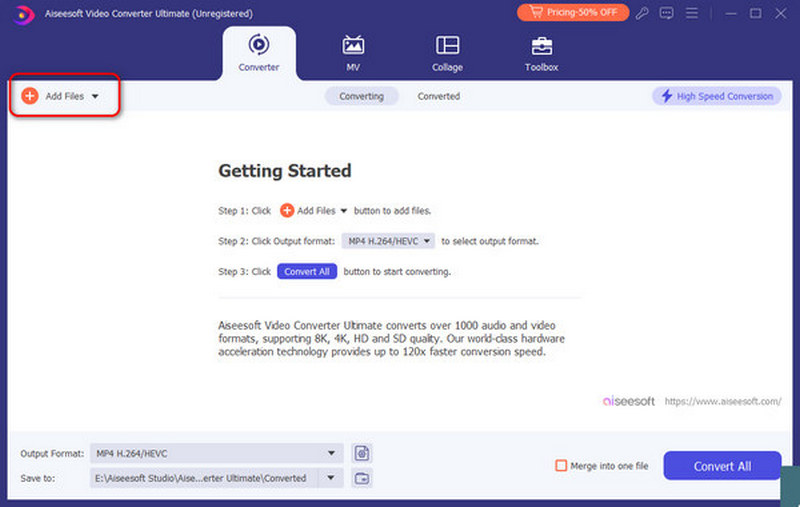Click the main Convert All button
Screen dimensions: 800x507
pos(722,466)
